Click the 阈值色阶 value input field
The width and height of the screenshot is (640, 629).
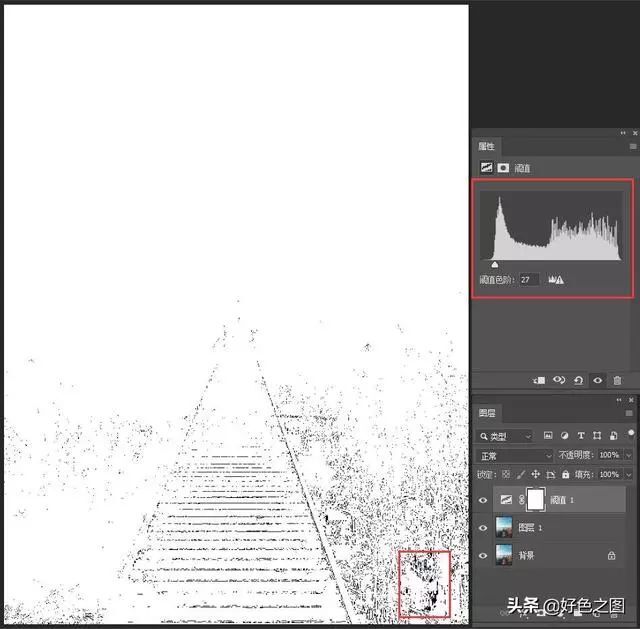tap(528, 280)
